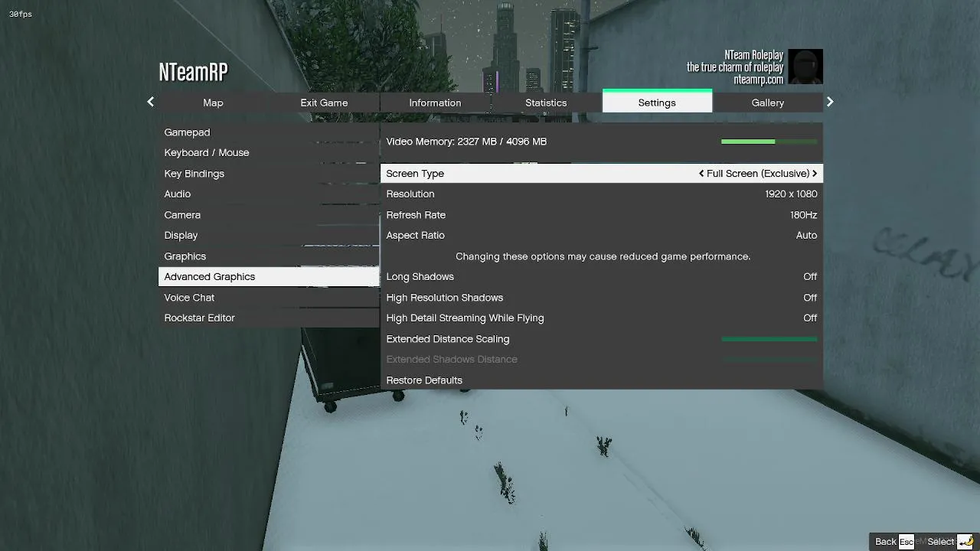Adjust the Extended Distance Scaling slider

click(769, 339)
